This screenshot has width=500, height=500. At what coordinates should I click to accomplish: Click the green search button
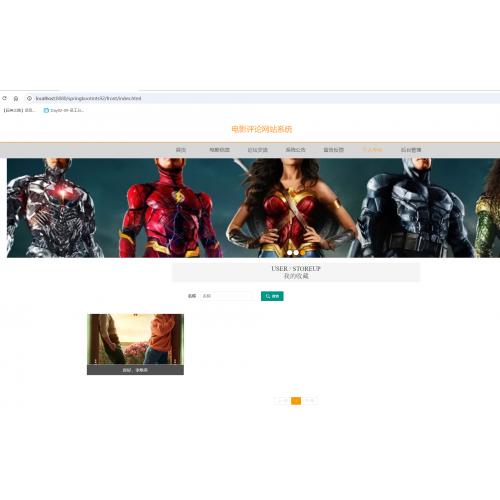pos(272,296)
